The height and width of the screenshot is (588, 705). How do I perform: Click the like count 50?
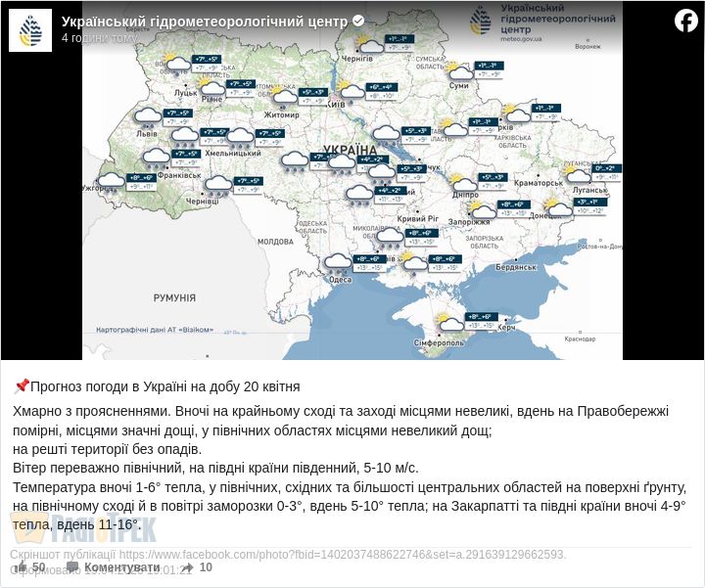click(x=39, y=567)
